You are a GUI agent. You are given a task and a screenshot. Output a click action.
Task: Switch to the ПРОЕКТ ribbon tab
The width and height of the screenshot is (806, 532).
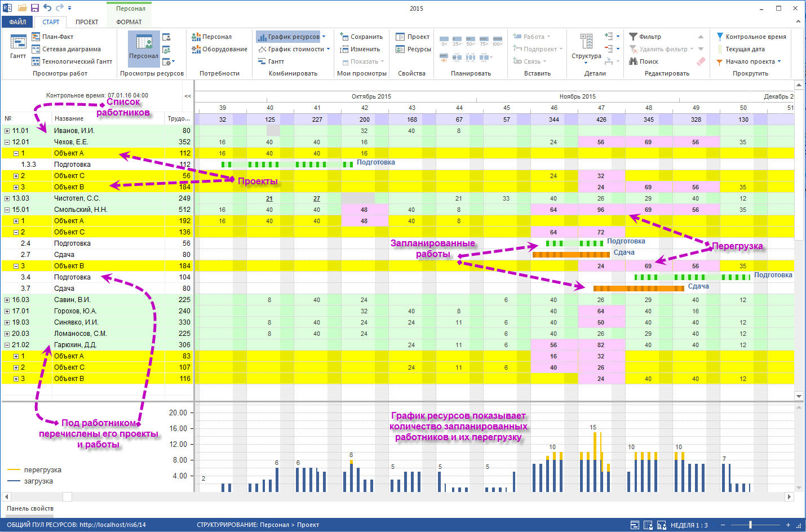click(x=87, y=22)
